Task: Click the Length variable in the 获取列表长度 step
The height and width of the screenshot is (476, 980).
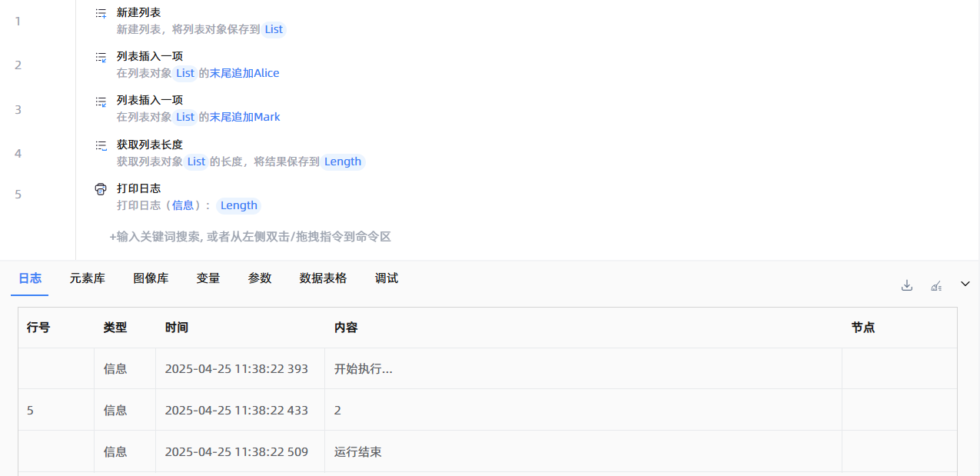Action: (x=342, y=161)
